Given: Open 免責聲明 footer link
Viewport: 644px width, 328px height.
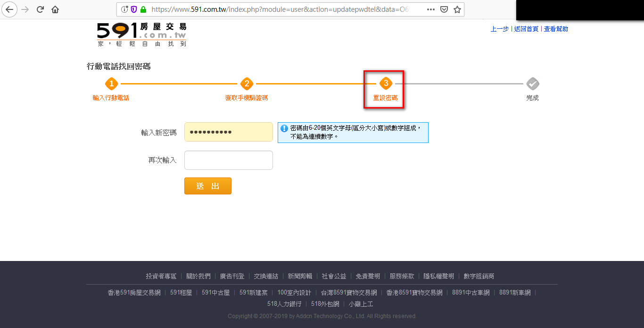Looking at the screenshot, I should click(368, 276).
